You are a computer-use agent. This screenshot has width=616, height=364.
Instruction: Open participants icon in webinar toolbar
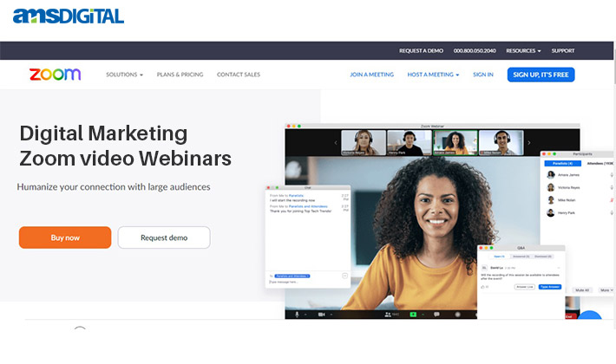pyautogui.click(x=388, y=315)
